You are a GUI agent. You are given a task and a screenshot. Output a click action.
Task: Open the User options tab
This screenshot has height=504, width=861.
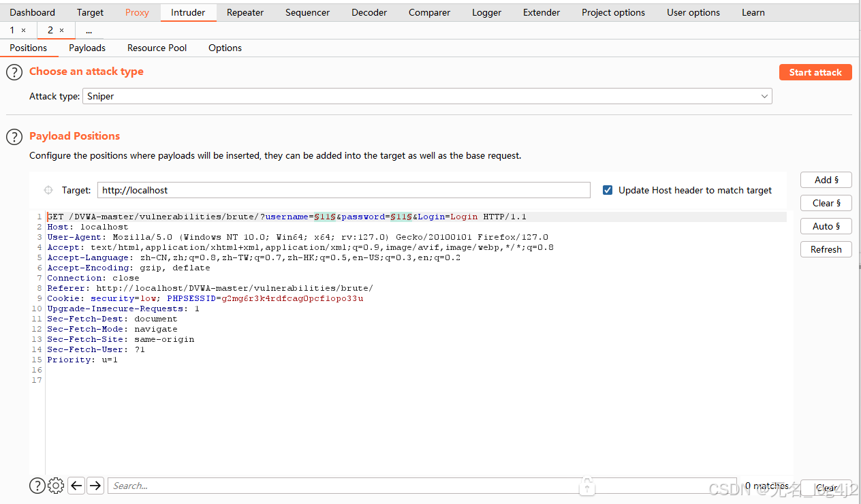point(693,12)
